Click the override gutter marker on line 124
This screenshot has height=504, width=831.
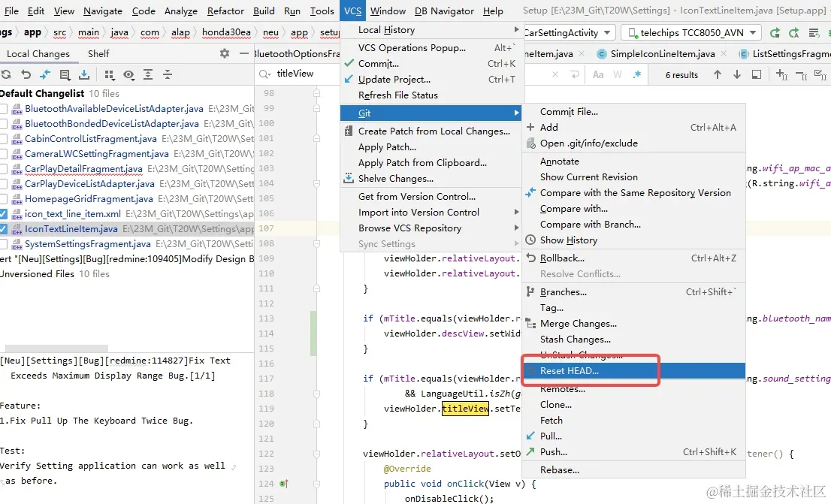283,483
